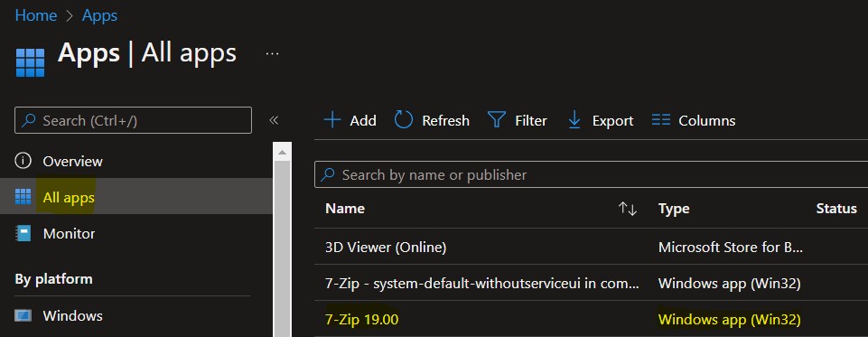
Task: Open the Columns chooser
Action: 707,121
